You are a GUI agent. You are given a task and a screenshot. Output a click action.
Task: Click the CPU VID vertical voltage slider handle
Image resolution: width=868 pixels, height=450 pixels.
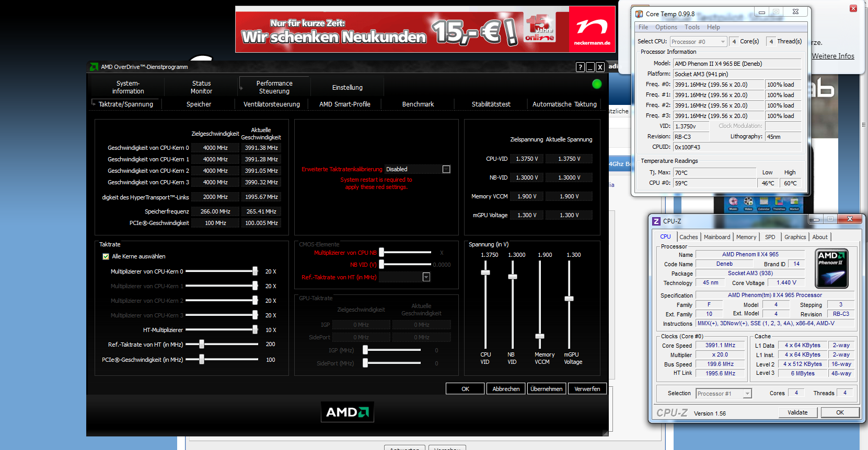click(485, 273)
